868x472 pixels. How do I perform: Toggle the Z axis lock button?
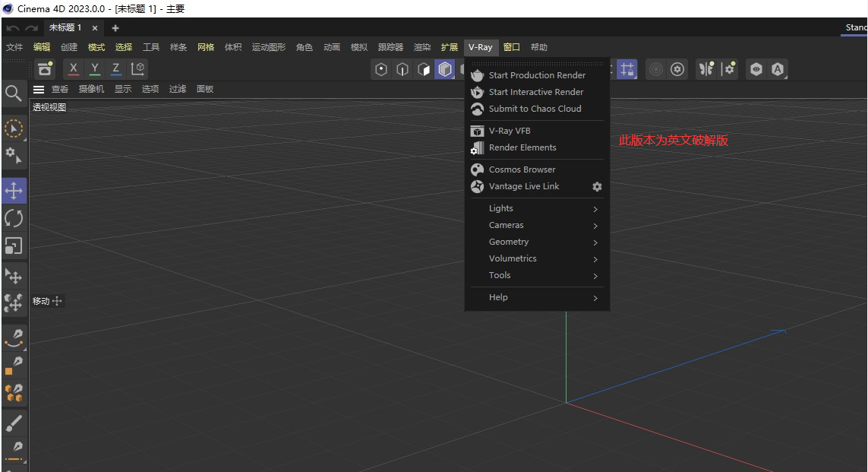click(x=115, y=69)
